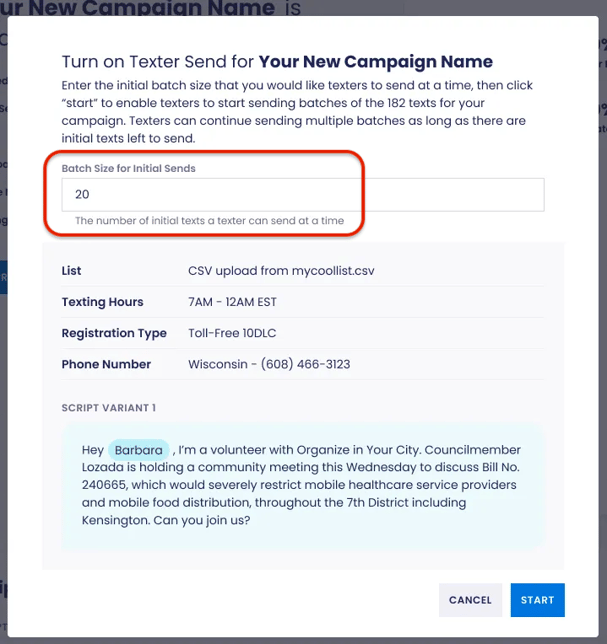Viewport: 607px width, 644px height.
Task: Click the Wisconsin (608) 466-3123 phone number
Action: [x=269, y=364]
